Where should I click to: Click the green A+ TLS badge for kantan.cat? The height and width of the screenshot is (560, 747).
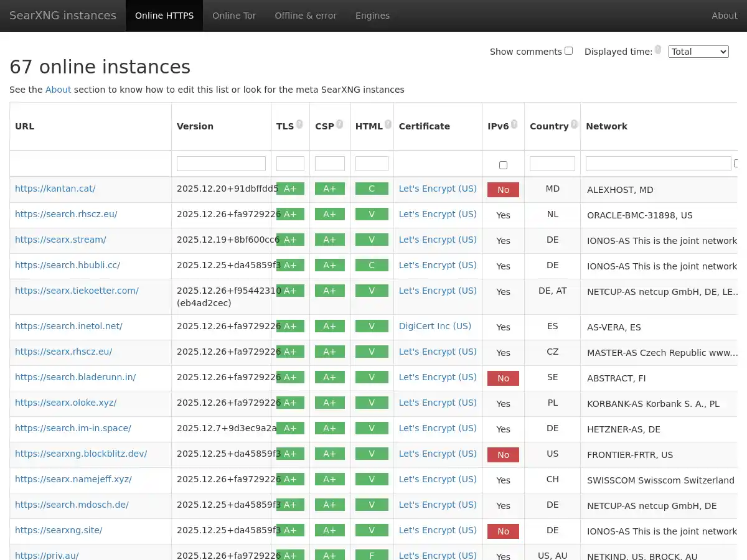(291, 188)
